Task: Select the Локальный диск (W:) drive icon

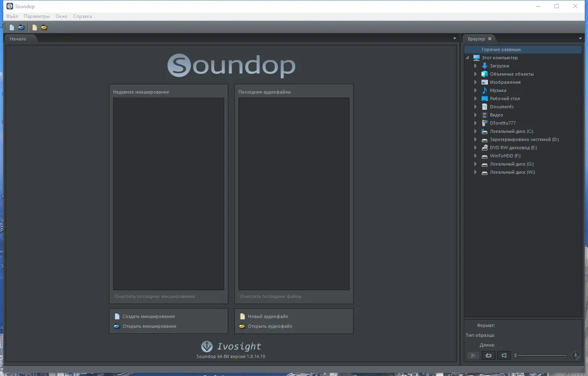Action: tap(485, 172)
